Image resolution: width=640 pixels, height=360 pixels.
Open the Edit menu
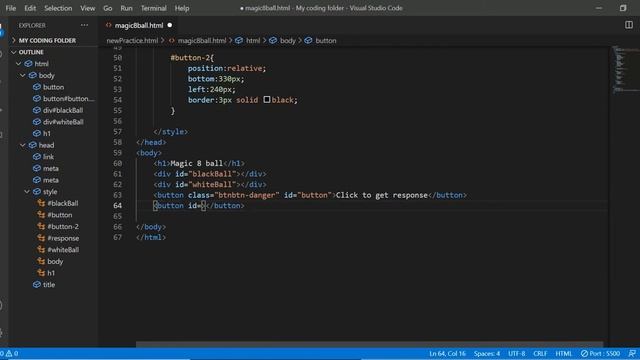(x=30, y=8)
